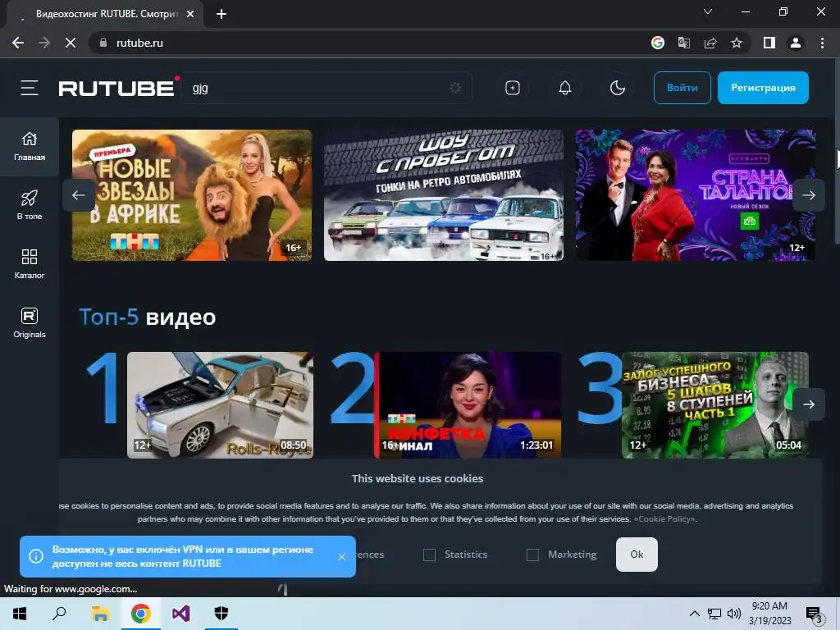Screen dimensions: 840x630
Task: Click the rutube.ru address bar
Action: pos(370,43)
